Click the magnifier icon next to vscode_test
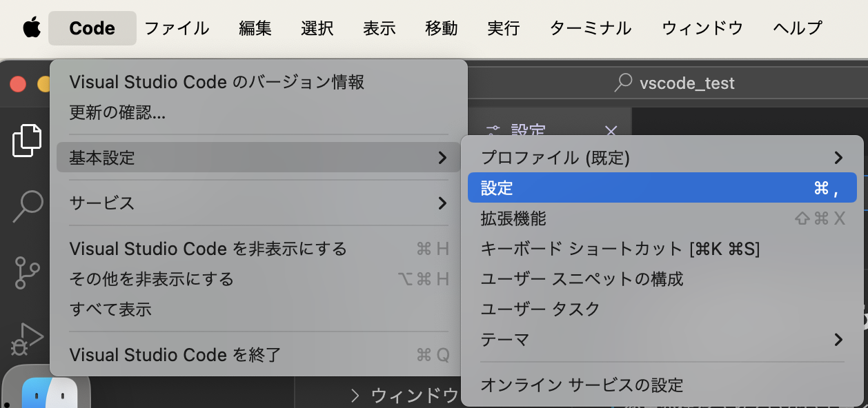The width and height of the screenshot is (868, 408). pyautogui.click(x=623, y=83)
